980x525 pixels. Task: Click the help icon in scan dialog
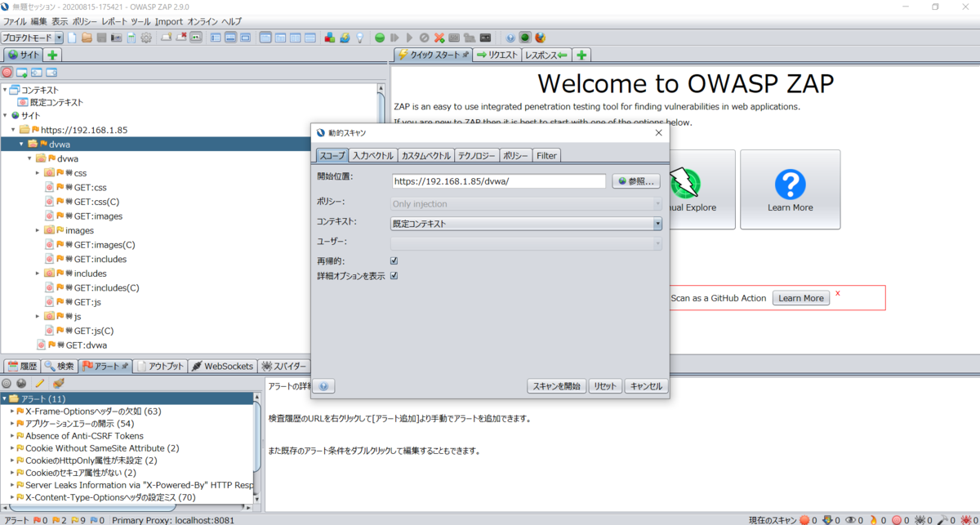click(x=323, y=386)
